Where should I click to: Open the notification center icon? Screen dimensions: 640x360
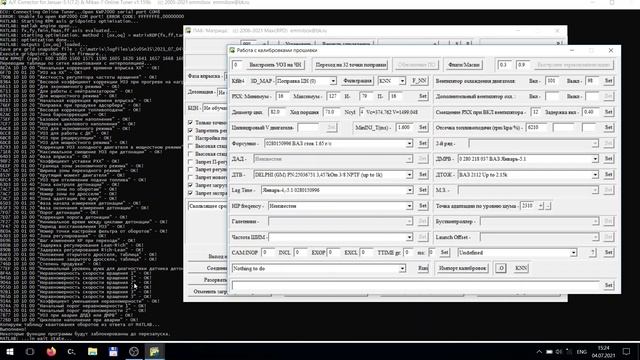[x=627, y=351]
